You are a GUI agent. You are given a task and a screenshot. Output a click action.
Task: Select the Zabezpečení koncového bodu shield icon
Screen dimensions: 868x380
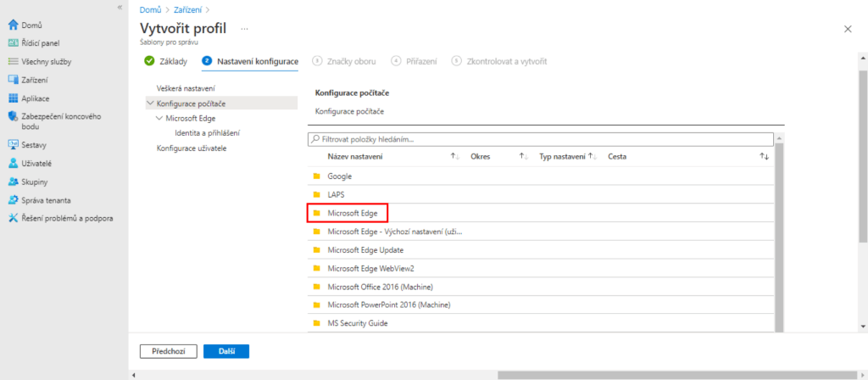pyautogui.click(x=13, y=117)
